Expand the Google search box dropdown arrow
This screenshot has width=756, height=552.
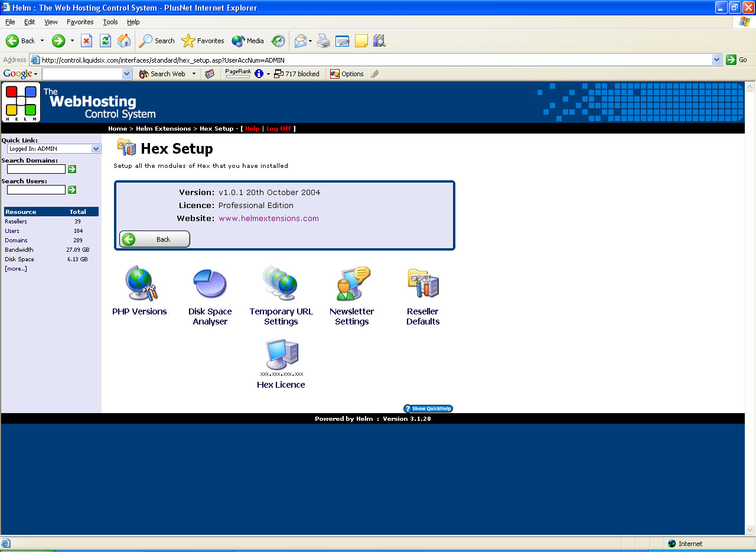(x=127, y=74)
